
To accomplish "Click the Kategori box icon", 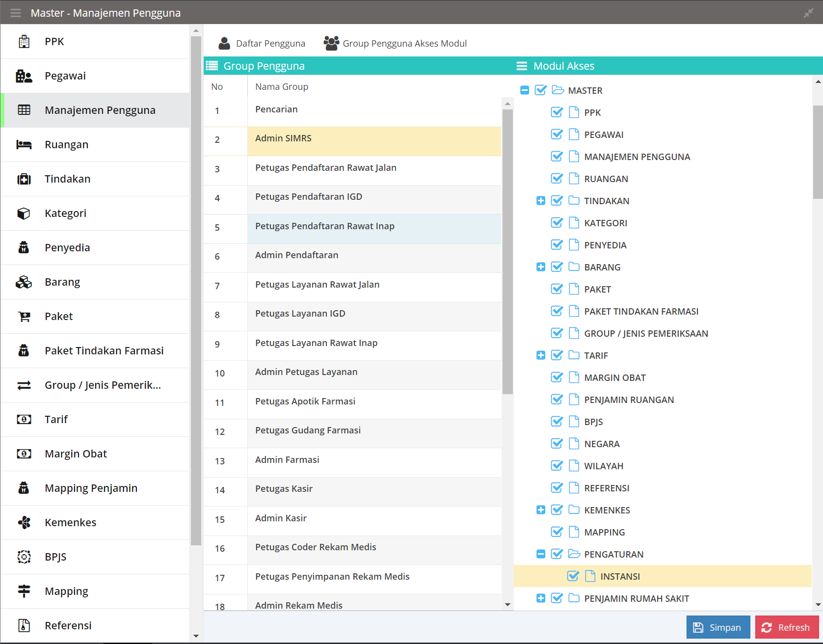I will coord(24,214).
